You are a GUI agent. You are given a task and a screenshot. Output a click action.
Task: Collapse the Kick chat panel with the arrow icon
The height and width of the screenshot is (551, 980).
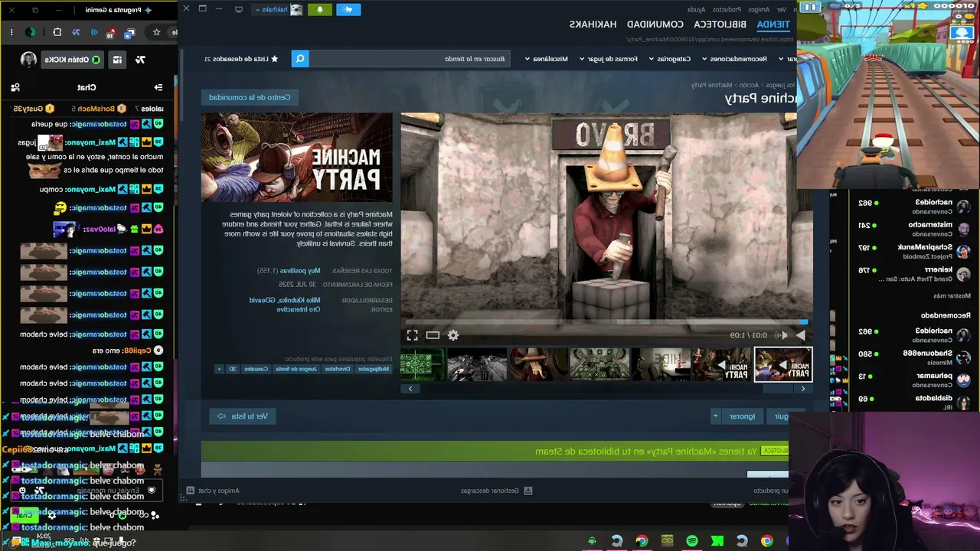click(x=158, y=87)
